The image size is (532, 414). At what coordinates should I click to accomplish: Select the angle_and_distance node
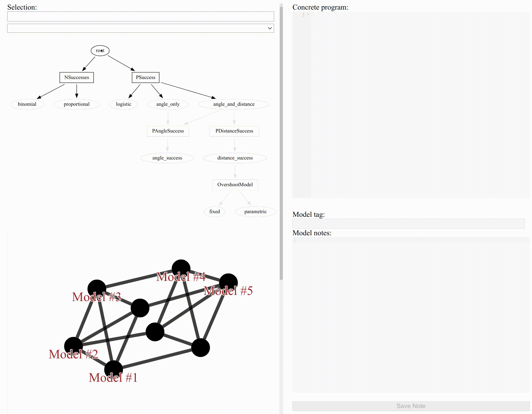(234, 104)
